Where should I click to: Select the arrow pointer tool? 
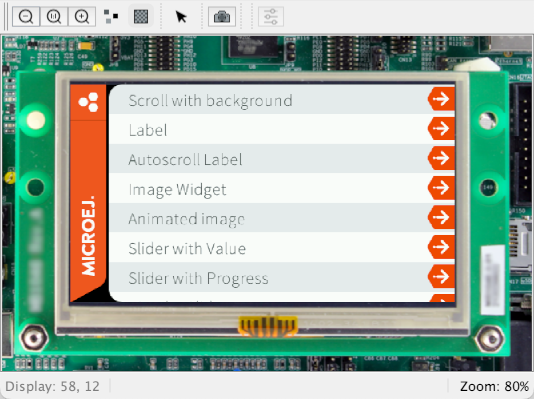tap(181, 16)
